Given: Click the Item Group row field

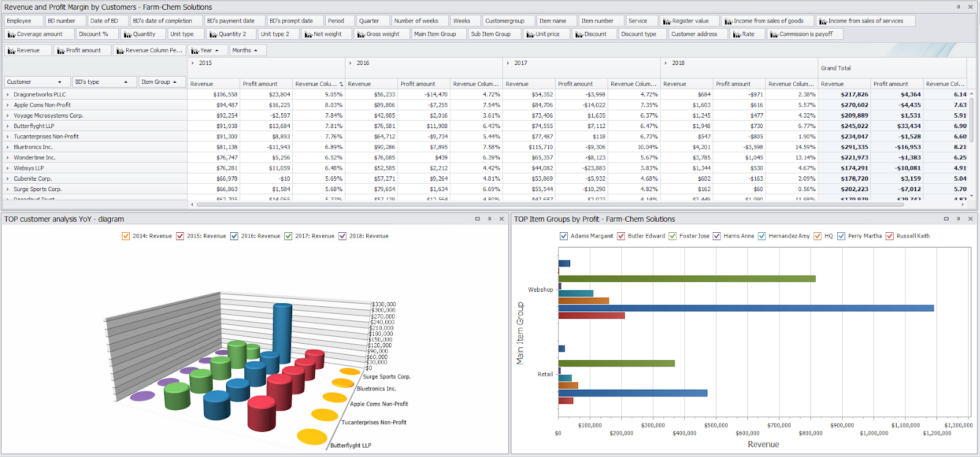Looking at the screenshot, I should (162, 82).
